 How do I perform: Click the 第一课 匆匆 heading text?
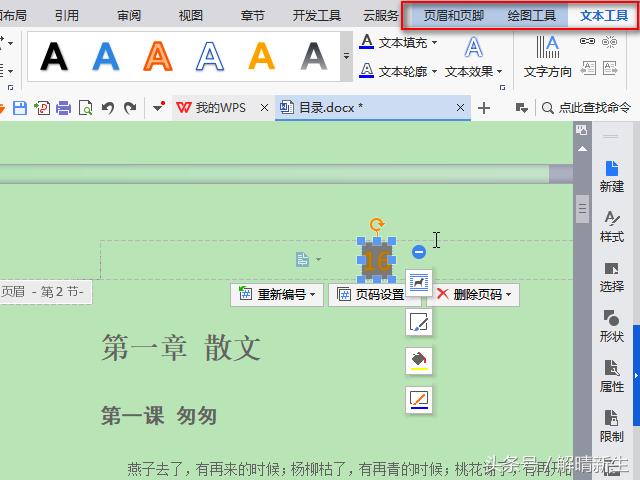click(158, 416)
